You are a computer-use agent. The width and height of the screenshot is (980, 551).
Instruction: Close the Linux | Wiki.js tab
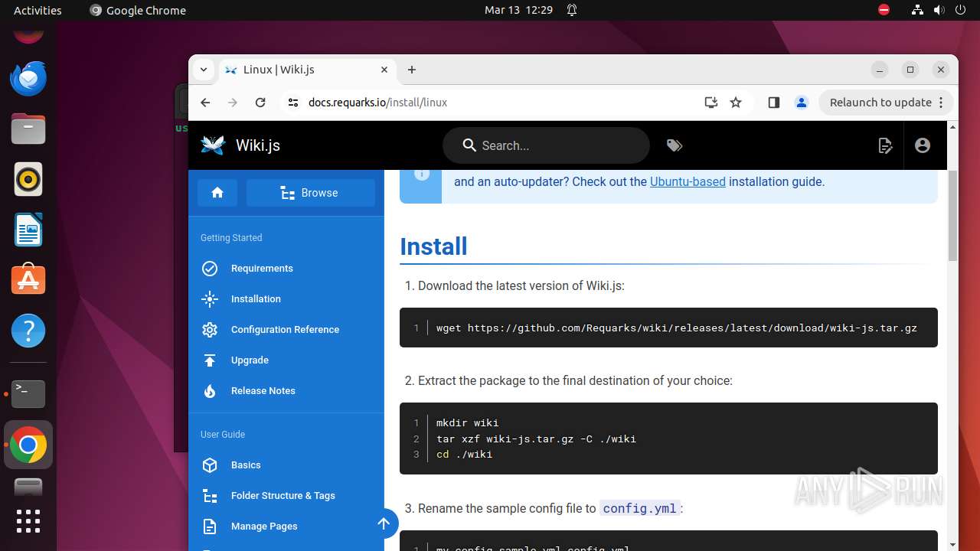tap(384, 70)
